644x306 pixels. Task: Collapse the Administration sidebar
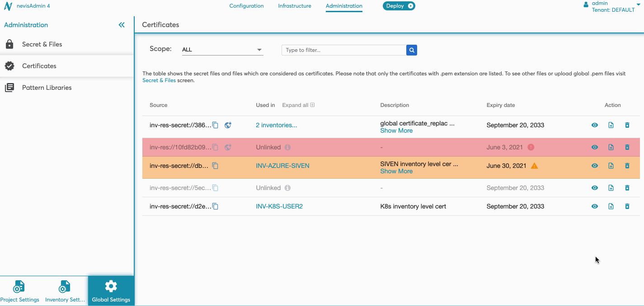click(x=122, y=25)
